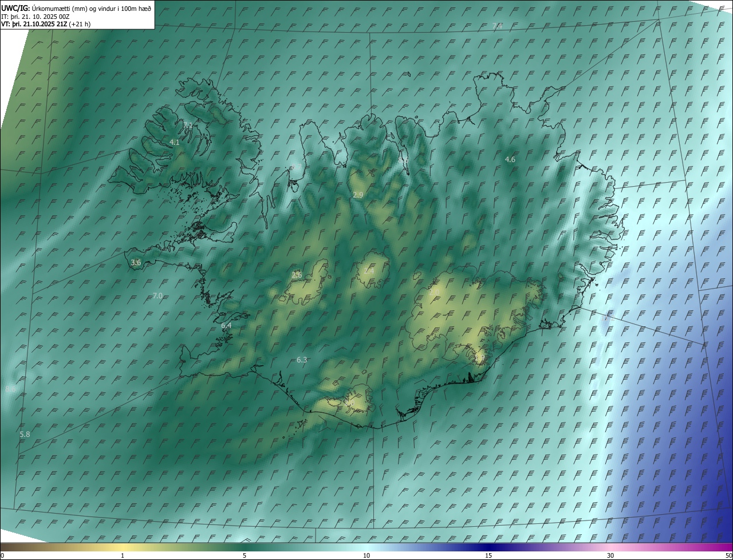Image resolution: width=733 pixels, height=560 pixels.
Task: Click the 7.0 value off the west coast
Action: click(x=157, y=295)
